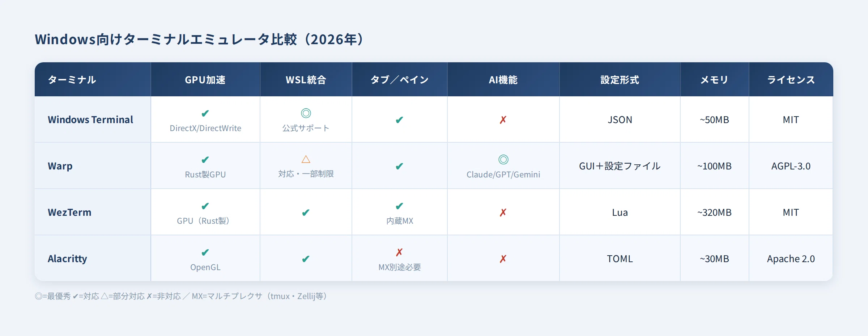
Task: Click the red cross above MX別途必要
Action: (399, 252)
